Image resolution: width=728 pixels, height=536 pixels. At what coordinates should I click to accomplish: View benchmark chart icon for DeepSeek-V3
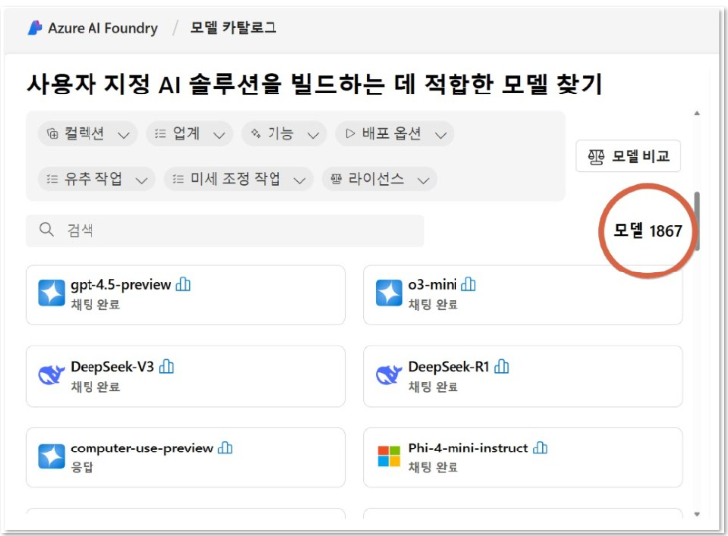coord(166,366)
